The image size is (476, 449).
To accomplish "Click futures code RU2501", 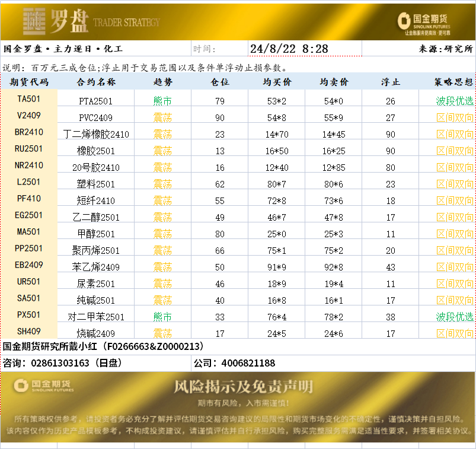I will coord(29,148).
